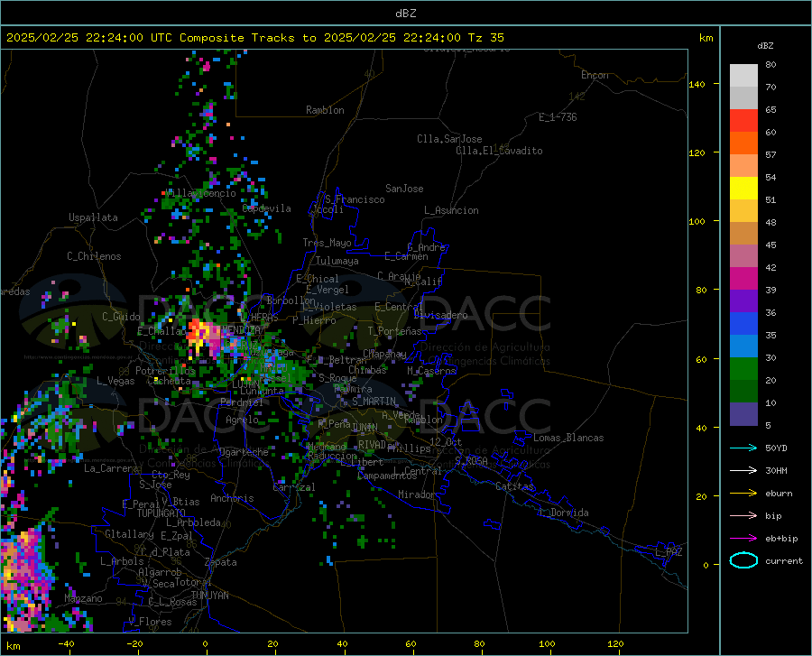The width and height of the screenshot is (812, 656).
Task: Click the Divisadero place label
Action: point(440,315)
